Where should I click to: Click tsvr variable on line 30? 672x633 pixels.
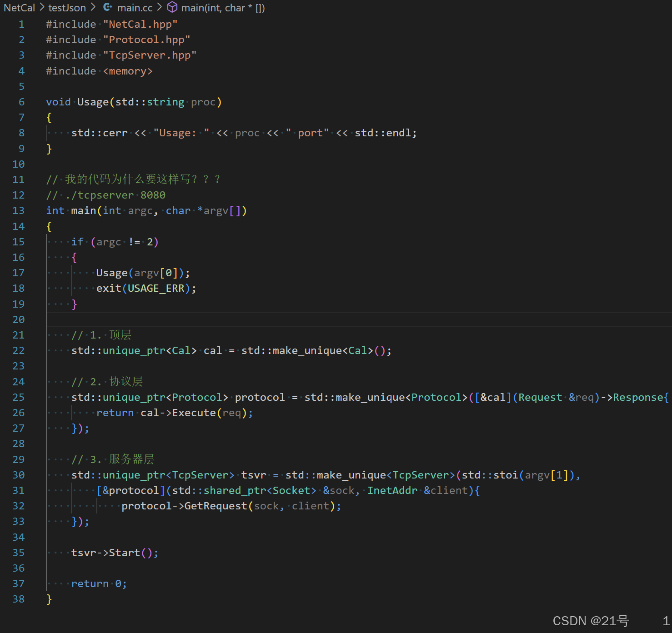click(254, 475)
